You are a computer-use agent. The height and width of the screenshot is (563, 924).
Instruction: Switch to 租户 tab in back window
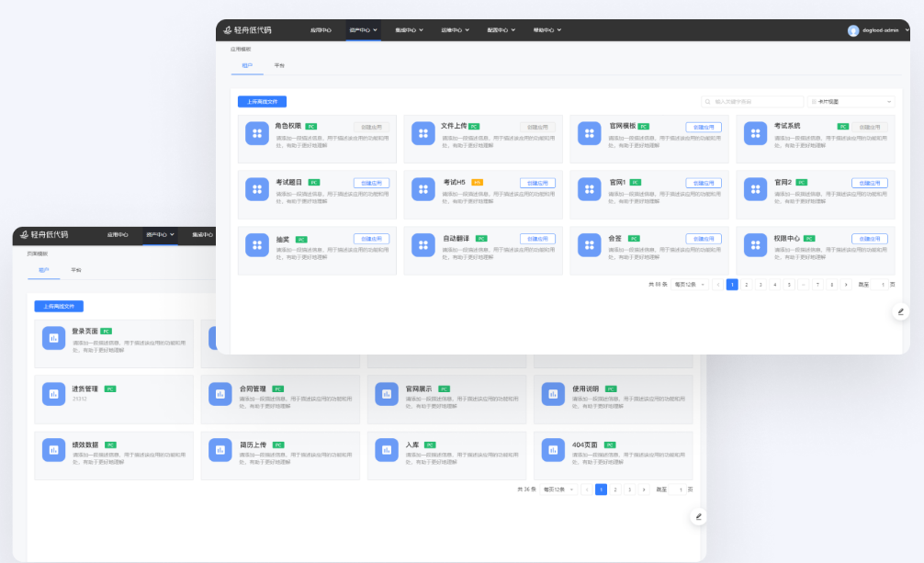coord(43,270)
